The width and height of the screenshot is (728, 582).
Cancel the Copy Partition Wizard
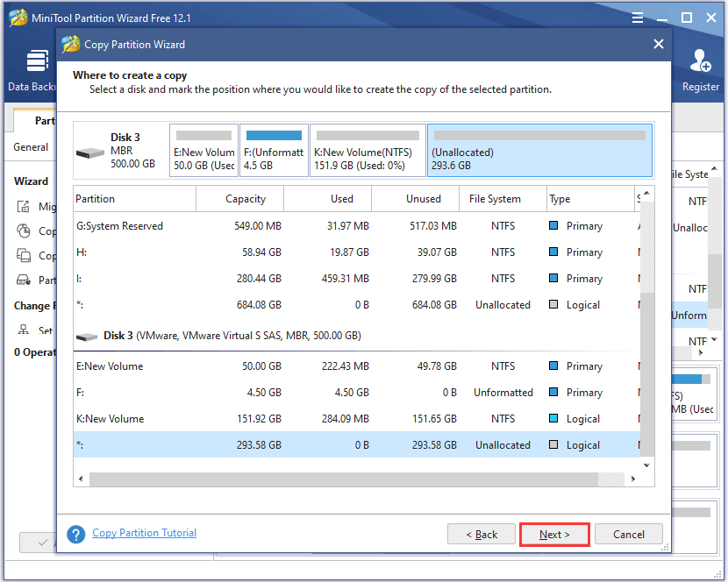(x=629, y=535)
